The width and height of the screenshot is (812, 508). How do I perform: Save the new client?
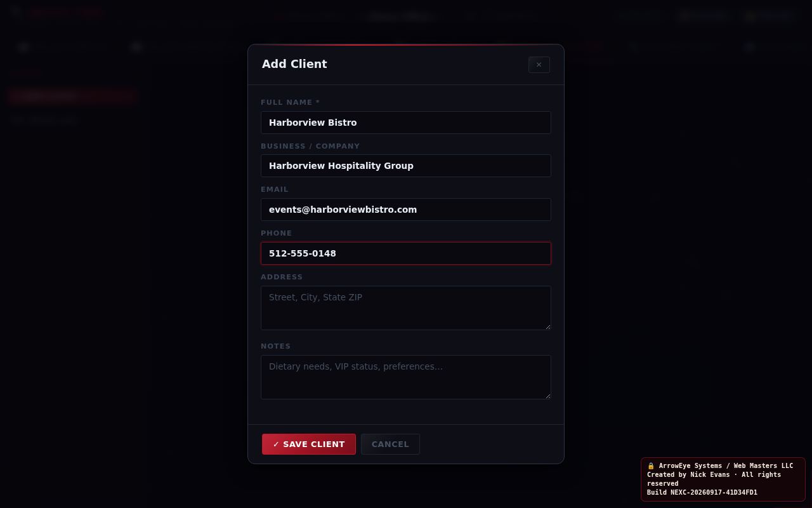309,444
